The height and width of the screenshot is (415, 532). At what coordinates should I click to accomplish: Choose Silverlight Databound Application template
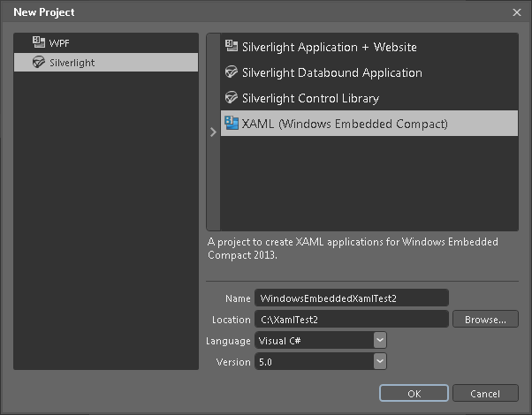point(369,72)
